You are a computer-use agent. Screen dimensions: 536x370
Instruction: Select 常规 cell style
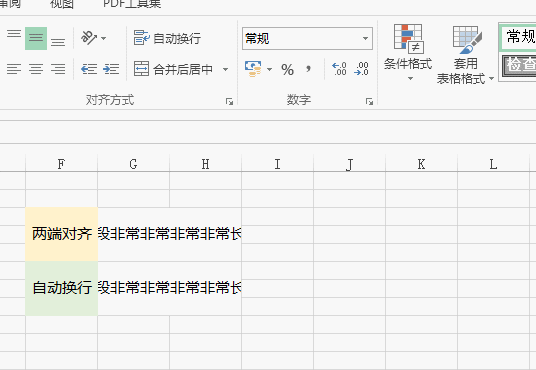click(x=518, y=36)
